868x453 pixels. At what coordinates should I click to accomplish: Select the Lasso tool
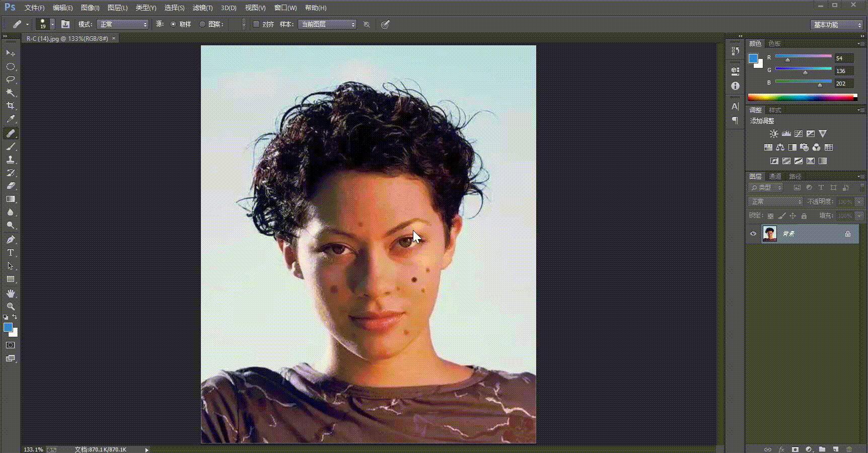pos(10,80)
